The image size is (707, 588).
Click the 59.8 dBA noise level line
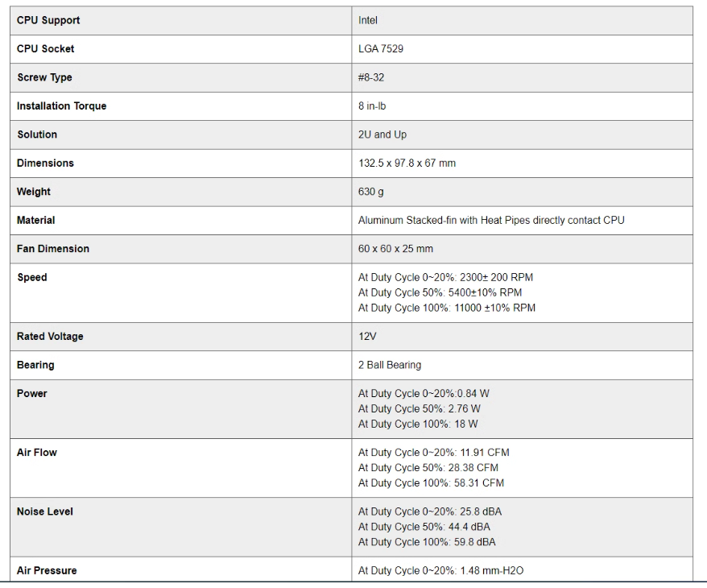pos(424,541)
